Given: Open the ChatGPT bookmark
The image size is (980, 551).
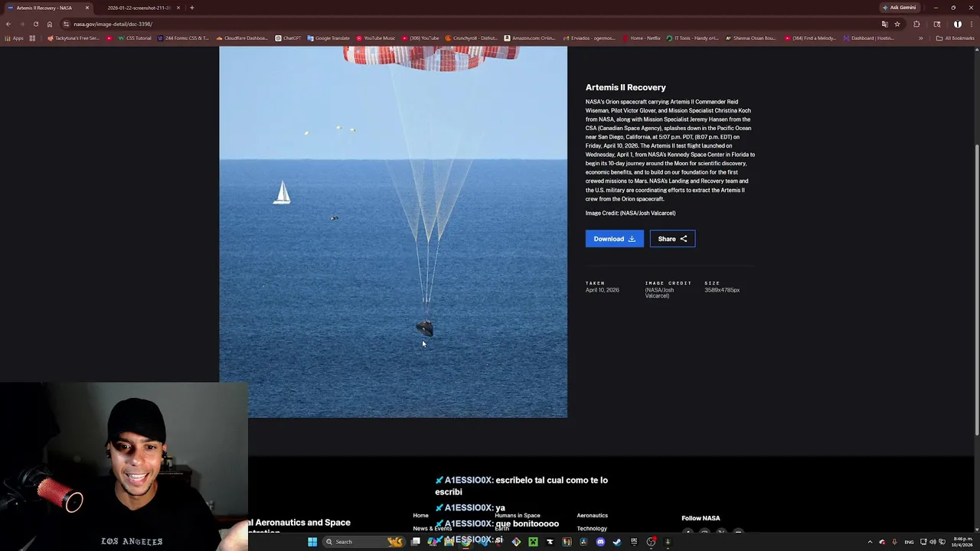Looking at the screenshot, I should pos(289,38).
